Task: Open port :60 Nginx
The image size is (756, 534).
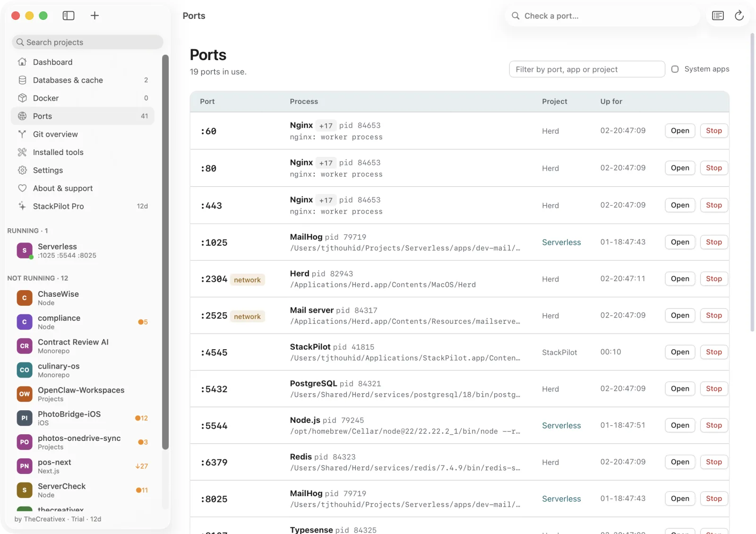Action: 680,131
